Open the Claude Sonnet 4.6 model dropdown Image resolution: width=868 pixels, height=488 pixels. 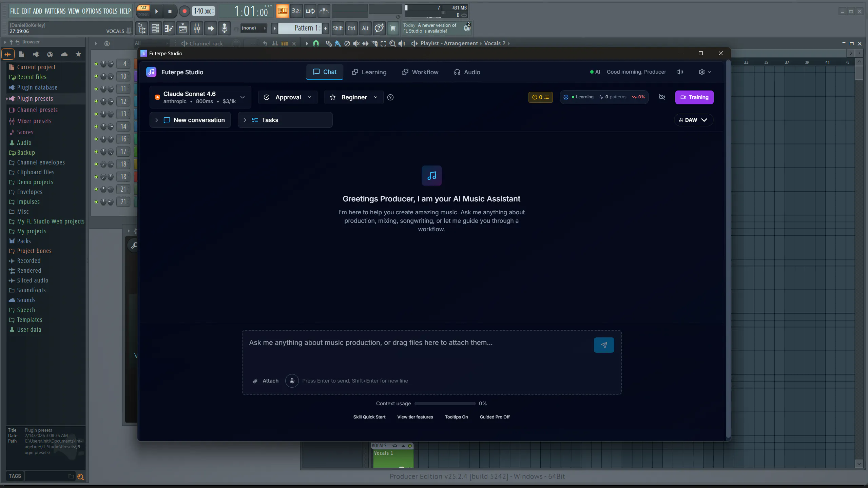point(200,97)
